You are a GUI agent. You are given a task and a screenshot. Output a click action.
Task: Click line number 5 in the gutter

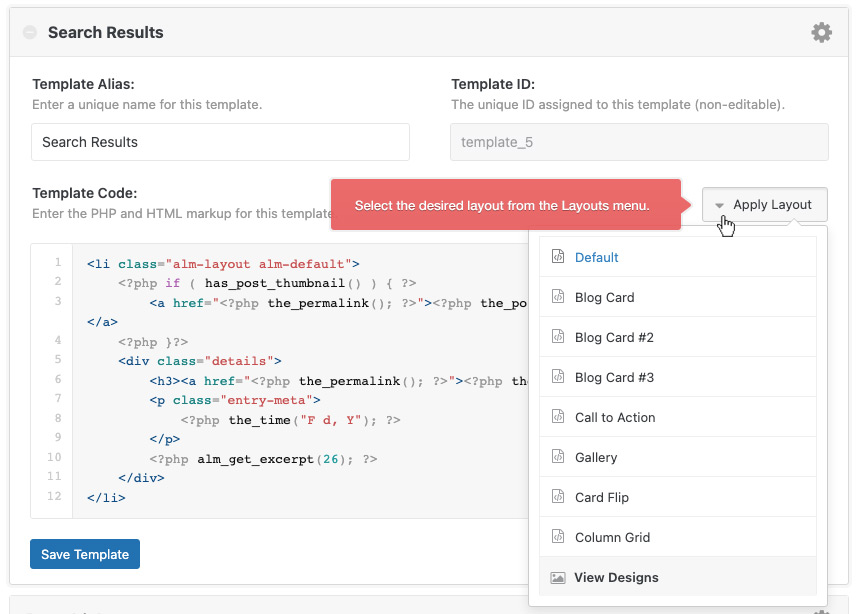[58, 359]
